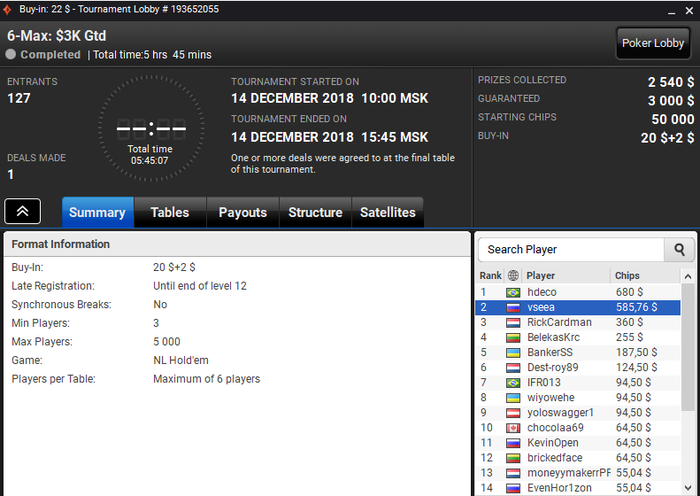
Task: Click the player list scroll-down arrow
Action: click(688, 488)
